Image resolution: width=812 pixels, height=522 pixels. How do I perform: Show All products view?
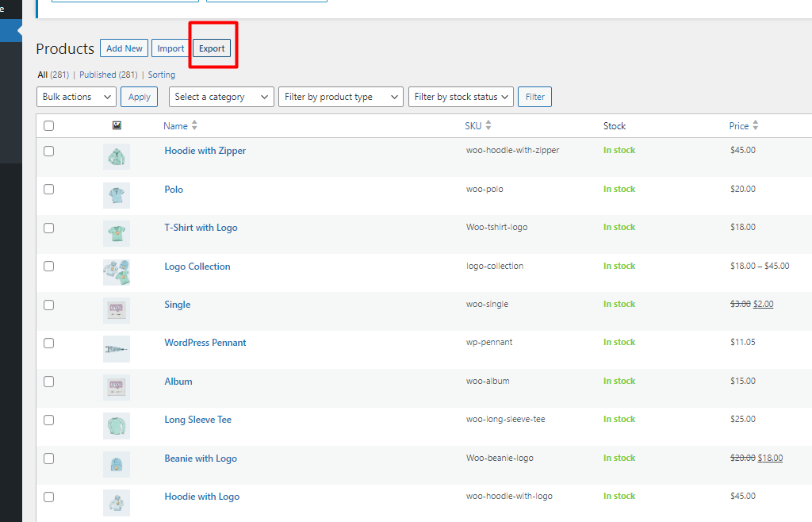click(x=43, y=75)
